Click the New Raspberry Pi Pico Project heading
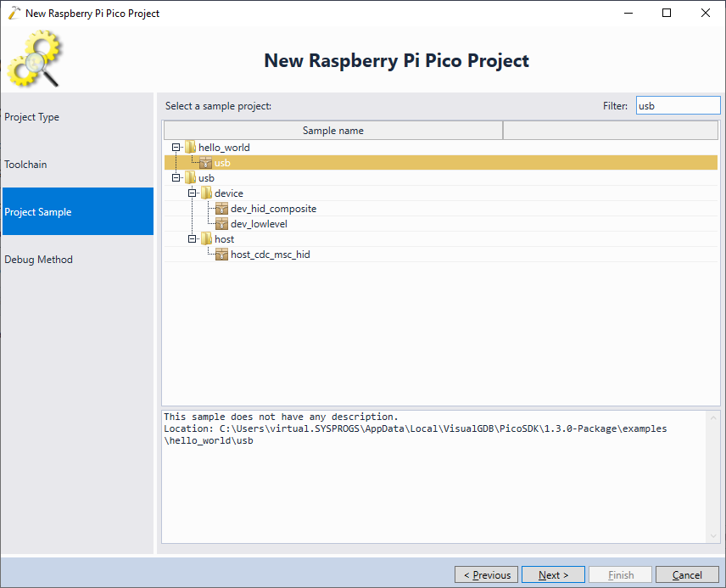Screen dimensions: 726x588 click(396, 61)
